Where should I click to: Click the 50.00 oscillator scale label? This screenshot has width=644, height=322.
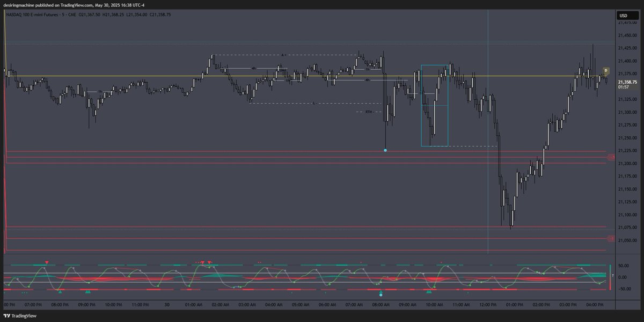pos(624,266)
